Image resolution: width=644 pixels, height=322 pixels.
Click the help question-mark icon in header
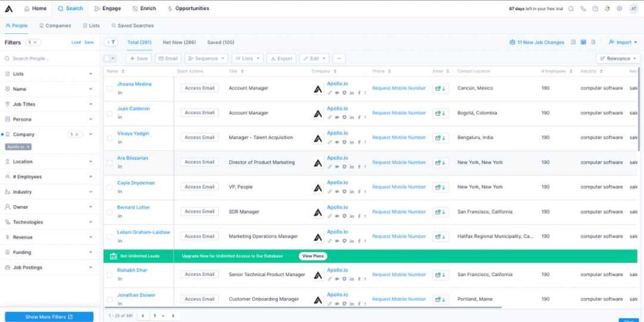tap(595, 9)
